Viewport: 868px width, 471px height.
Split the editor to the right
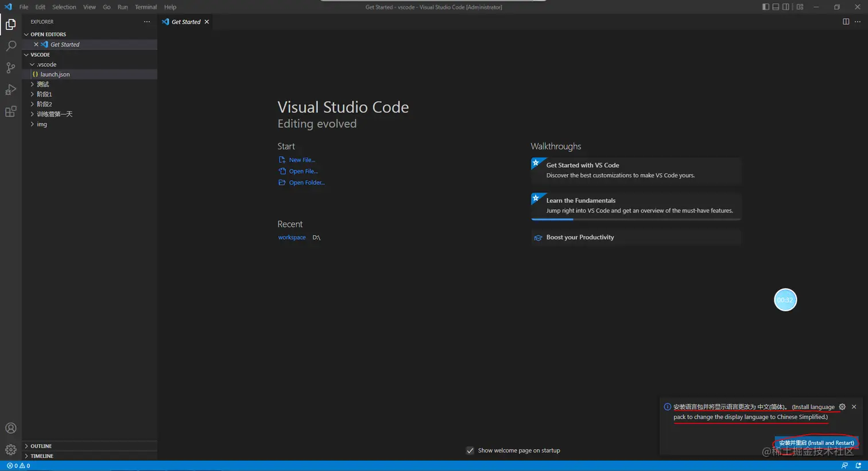pos(846,22)
